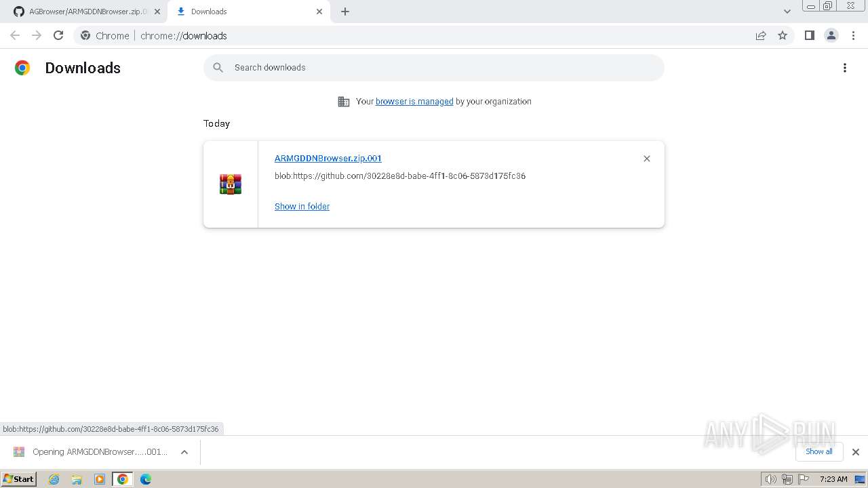Image resolution: width=868 pixels, height=488 pixels.
Task: Remove ARMGDDNBrowser download from list
Action: 647,159
